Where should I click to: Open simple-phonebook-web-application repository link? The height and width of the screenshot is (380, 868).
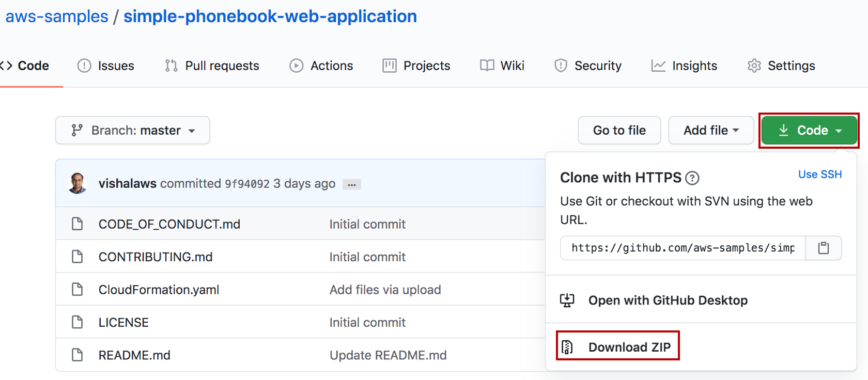[x=270, y=17]
